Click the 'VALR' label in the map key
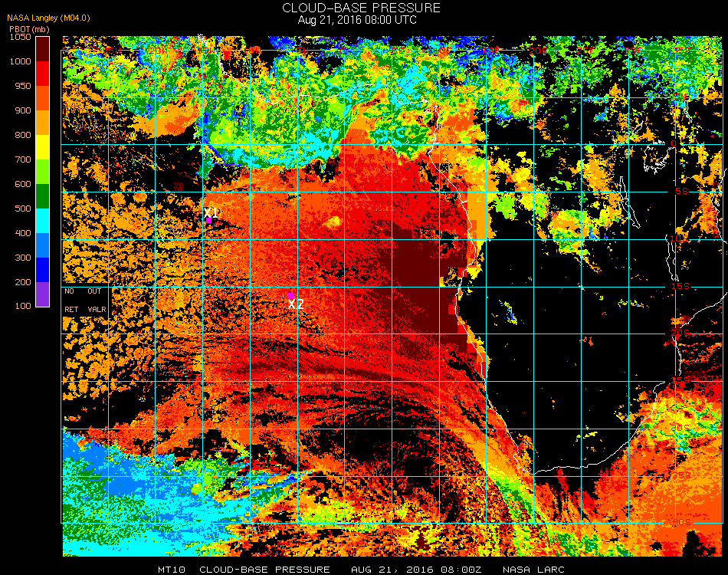This screenshot has height=575, width=728. pos(97,309)
